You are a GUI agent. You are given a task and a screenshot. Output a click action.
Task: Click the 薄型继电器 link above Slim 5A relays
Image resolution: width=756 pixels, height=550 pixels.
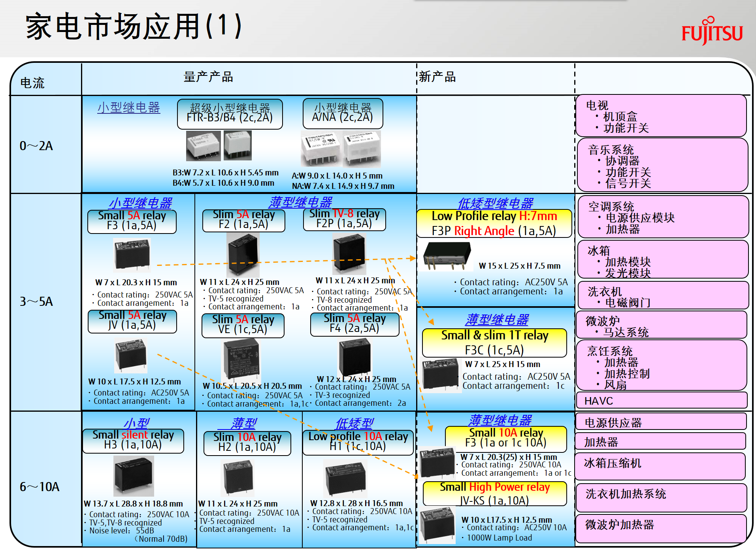tap(301, 202)
